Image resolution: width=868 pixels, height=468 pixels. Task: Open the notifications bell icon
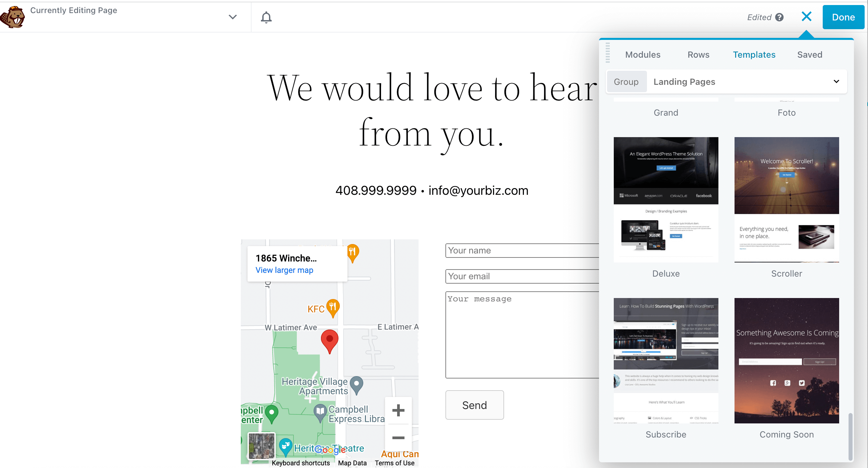click(x=266, y=17)
